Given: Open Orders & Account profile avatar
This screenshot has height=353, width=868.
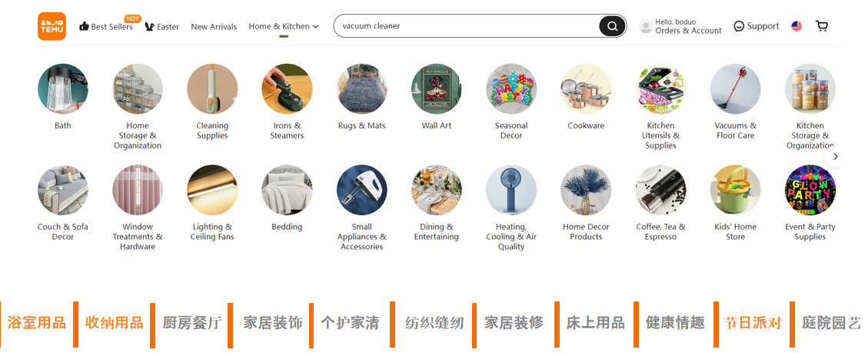Looking at the screenshot, I should click(x=646, y=26).
